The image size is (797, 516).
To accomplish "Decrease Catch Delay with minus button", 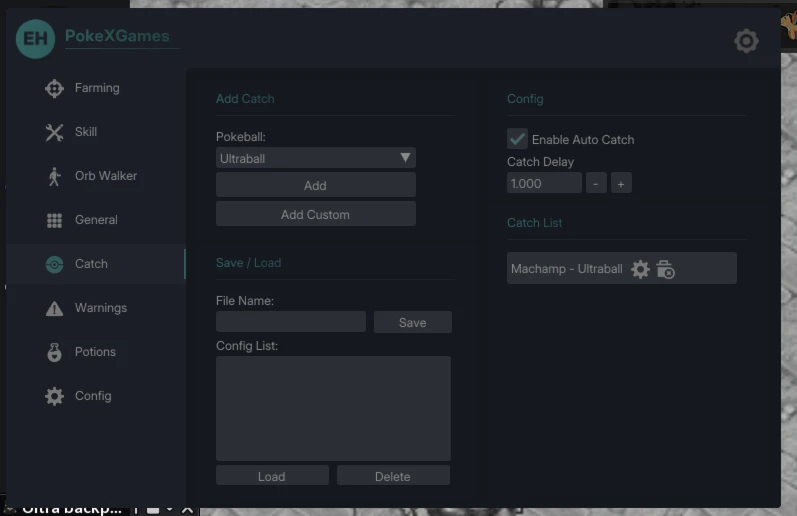I will (596, 184).
